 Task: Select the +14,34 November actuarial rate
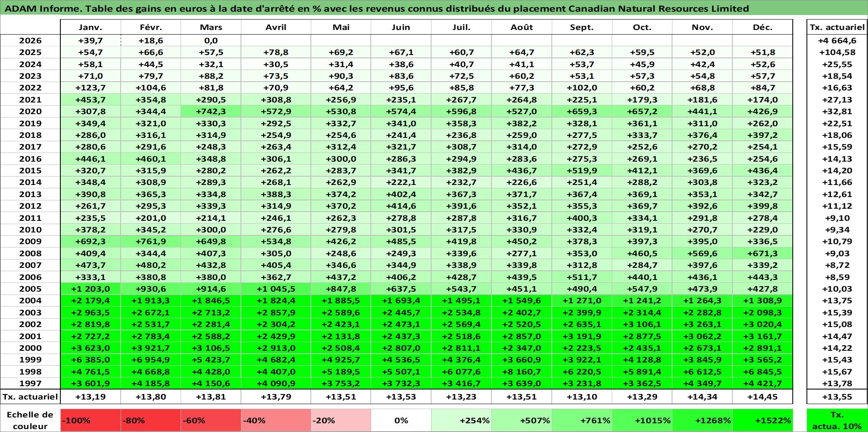pyautogui.click(x=702, y=397)
